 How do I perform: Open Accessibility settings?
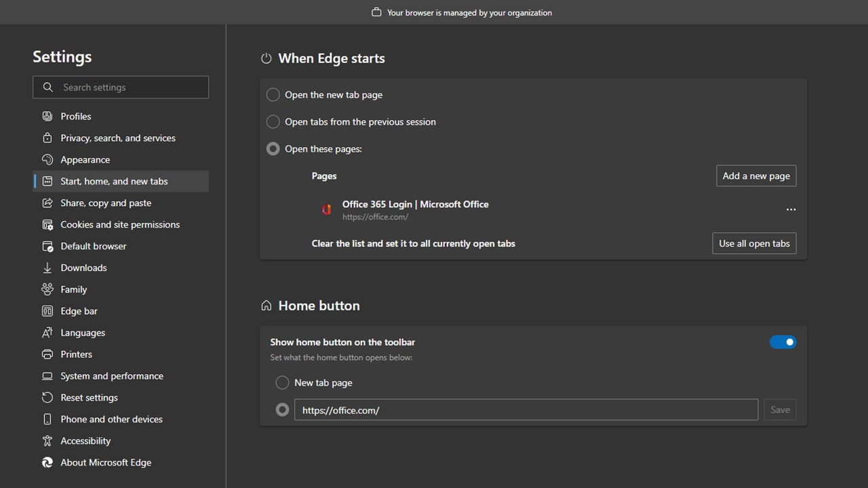tap(121, 441)
